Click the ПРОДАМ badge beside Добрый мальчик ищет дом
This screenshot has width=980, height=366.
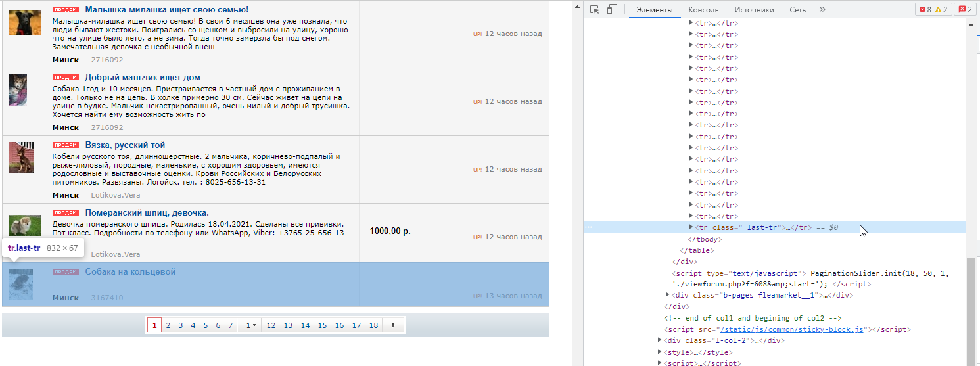tap(66, 78)
